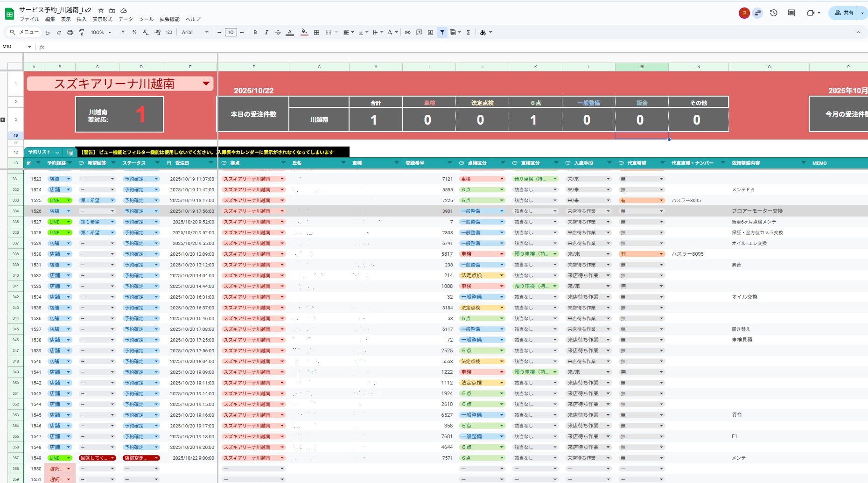Open the 100% zoom dropdown

pos(101,33)
